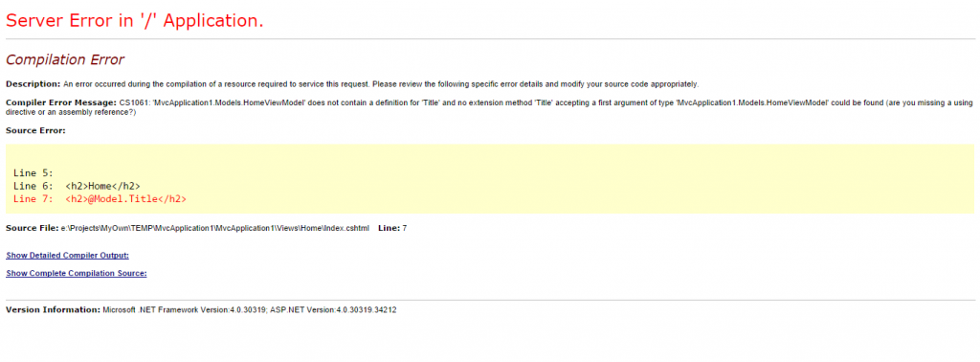This screenshot has height=362, width=980.
Task: Open Show Complete Compilation Source link
Action: (77, 273)
